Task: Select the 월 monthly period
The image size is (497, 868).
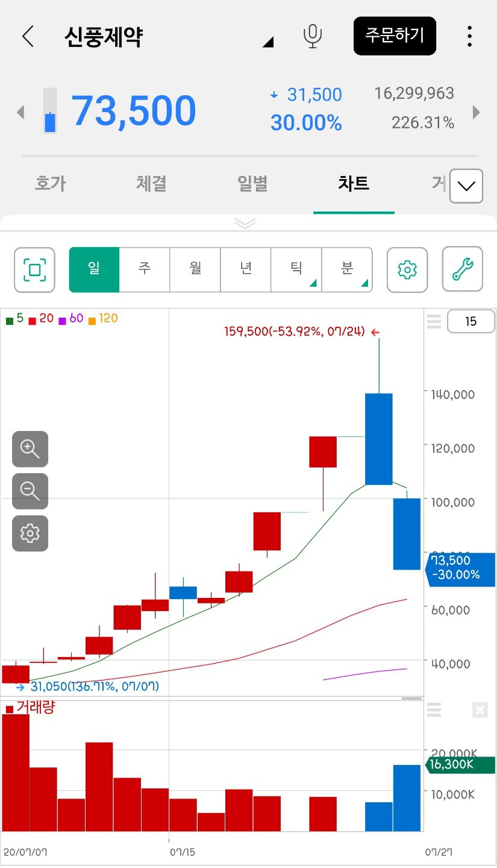Action: pyautogui.click(x=195, y=269)
